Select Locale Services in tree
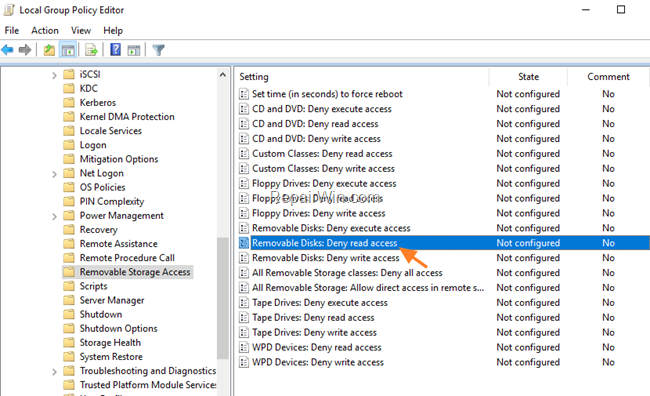650x396 pixels. [x=111, y=131]
